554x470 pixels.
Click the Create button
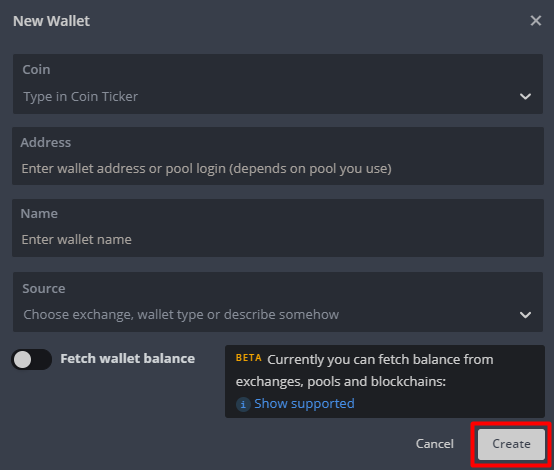pos(511,444)
